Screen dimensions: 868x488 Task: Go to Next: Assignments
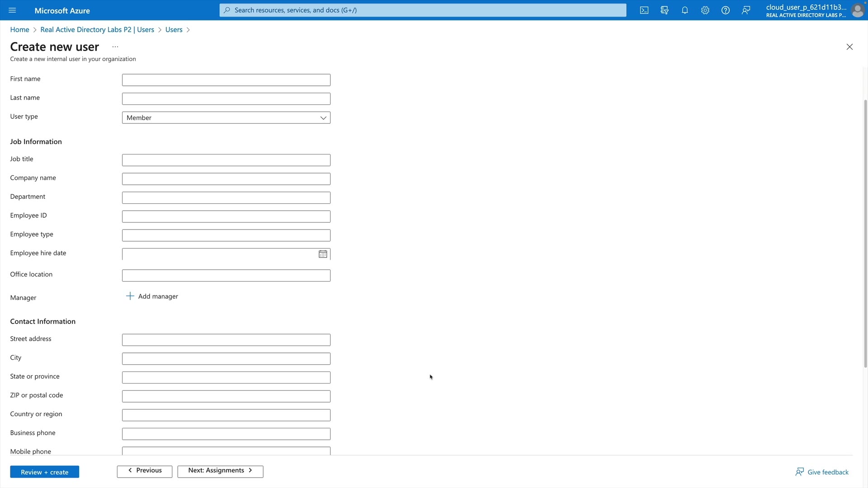coord(220,471)
